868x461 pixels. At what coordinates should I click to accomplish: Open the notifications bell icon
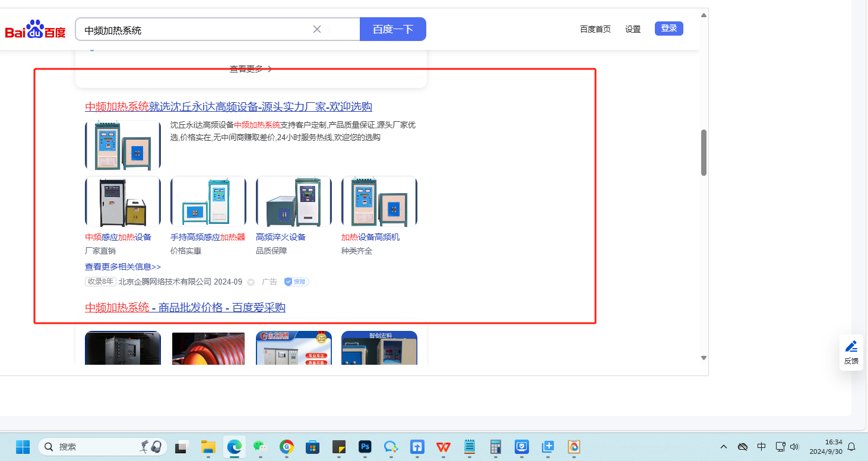[x=851, y=447]
